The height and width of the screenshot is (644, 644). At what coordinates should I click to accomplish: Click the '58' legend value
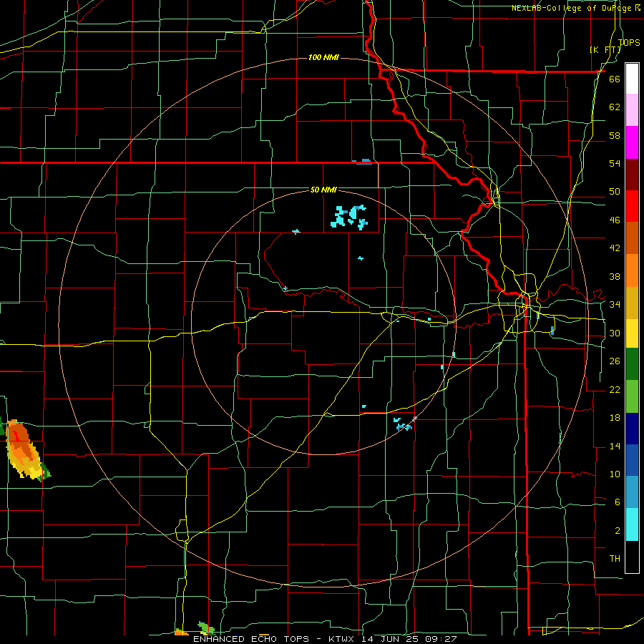coord(615,135)
